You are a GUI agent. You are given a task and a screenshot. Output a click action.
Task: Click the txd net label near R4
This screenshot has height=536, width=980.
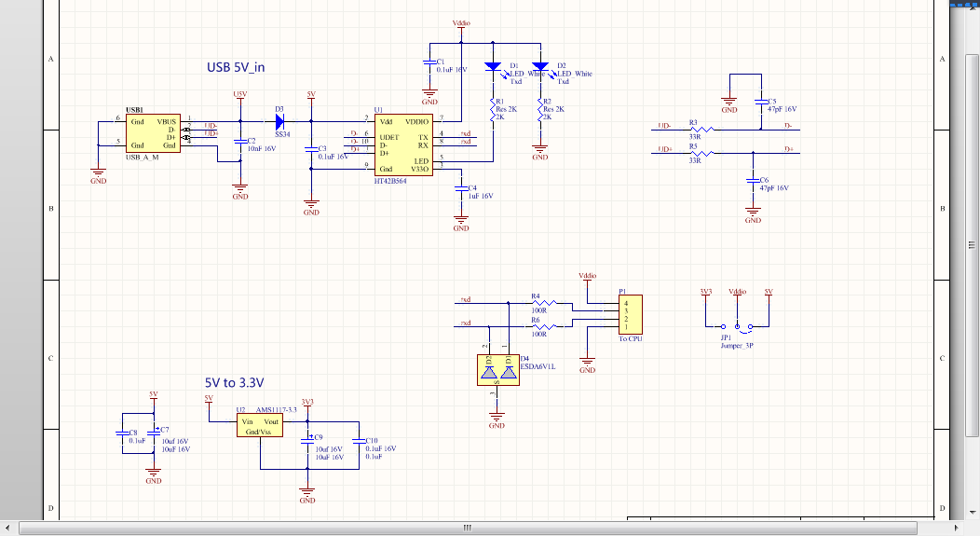pyautogui.click(x=466, y=299)
